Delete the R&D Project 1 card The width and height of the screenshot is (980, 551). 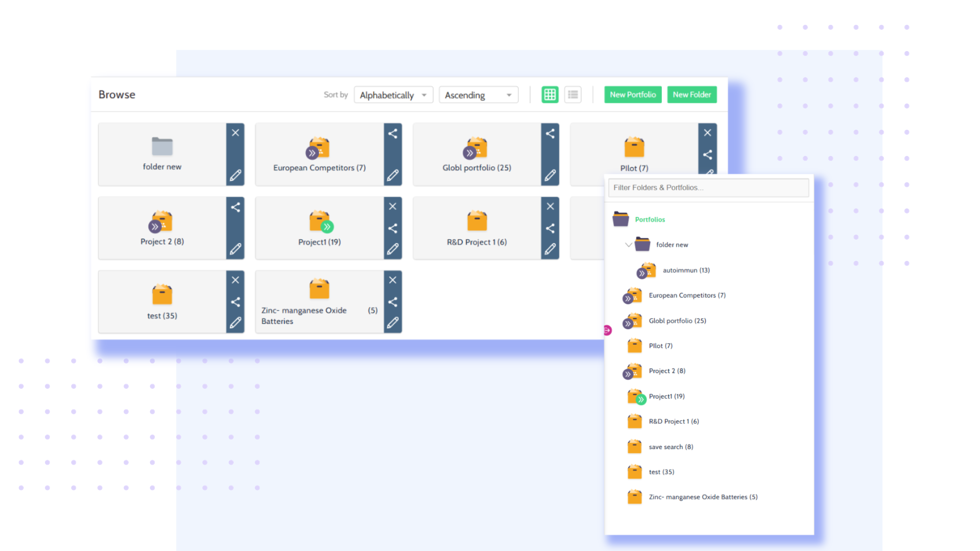[x=550, y=207]
